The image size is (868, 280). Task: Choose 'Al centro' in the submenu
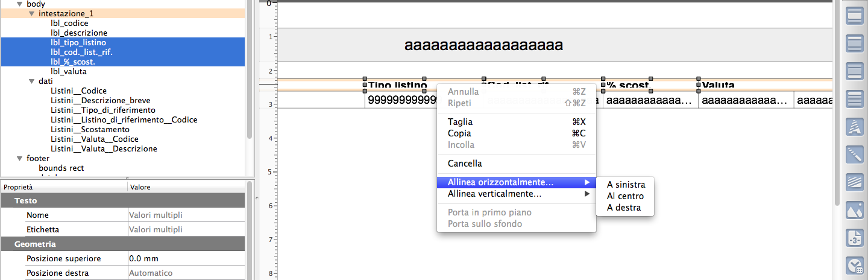[x=625, y=196]
